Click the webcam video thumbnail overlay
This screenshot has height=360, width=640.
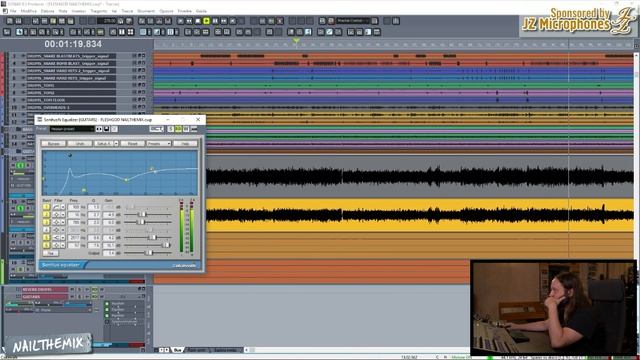[553, 309]
